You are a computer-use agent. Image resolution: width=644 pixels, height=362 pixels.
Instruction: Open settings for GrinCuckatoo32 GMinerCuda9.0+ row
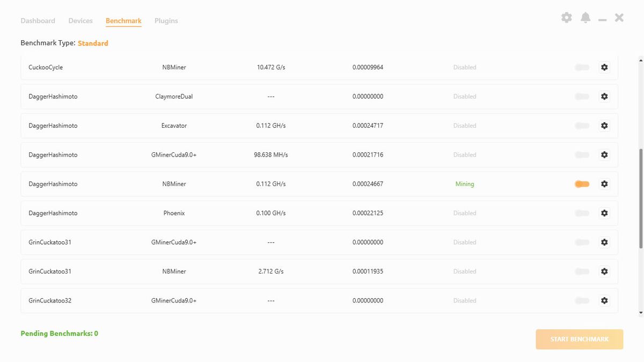[x=604, y=300]
